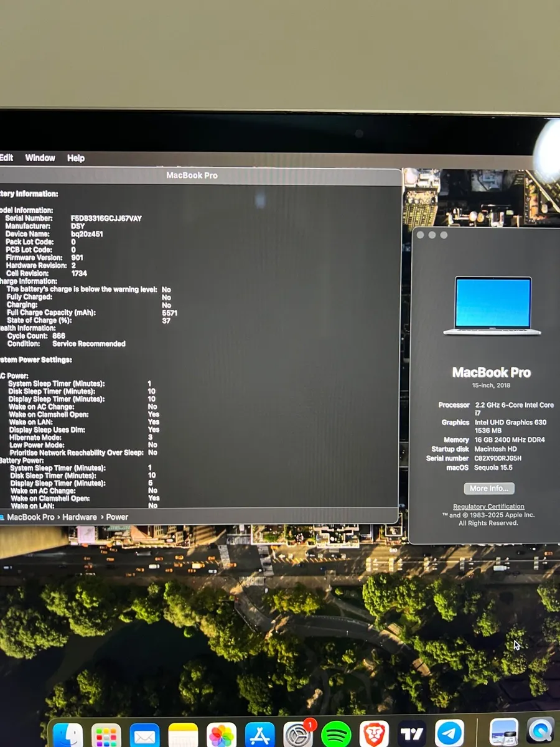
Task: Click the System Power Settings heading
Action: 35,360
